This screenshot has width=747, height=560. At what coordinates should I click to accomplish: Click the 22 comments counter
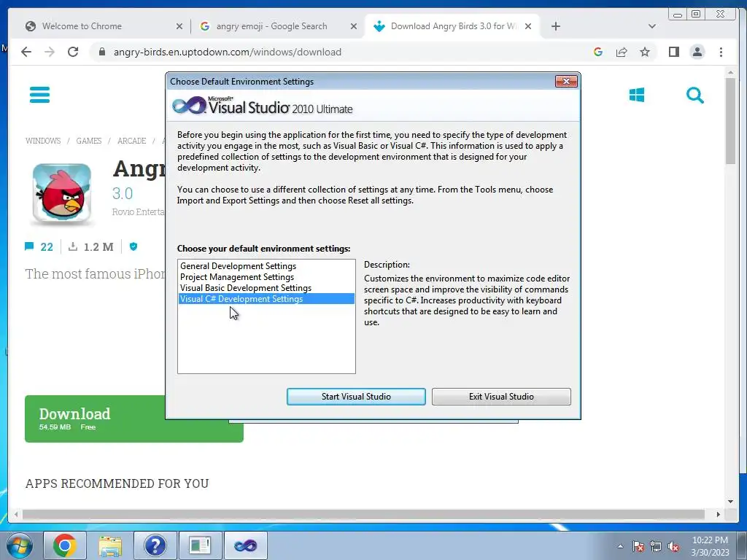coord(39,246)
